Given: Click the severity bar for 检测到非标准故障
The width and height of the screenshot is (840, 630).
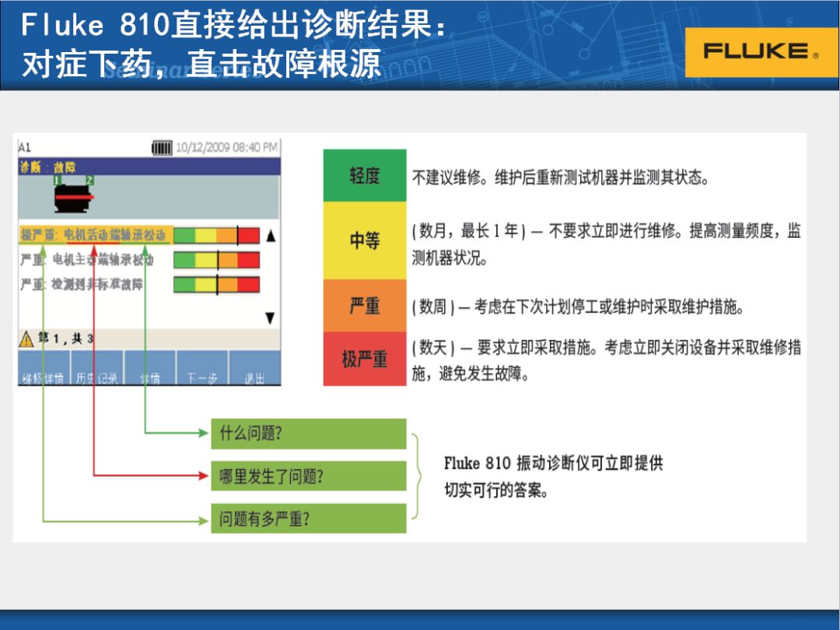Looking at the screenshot, I should tap(216, 285).
